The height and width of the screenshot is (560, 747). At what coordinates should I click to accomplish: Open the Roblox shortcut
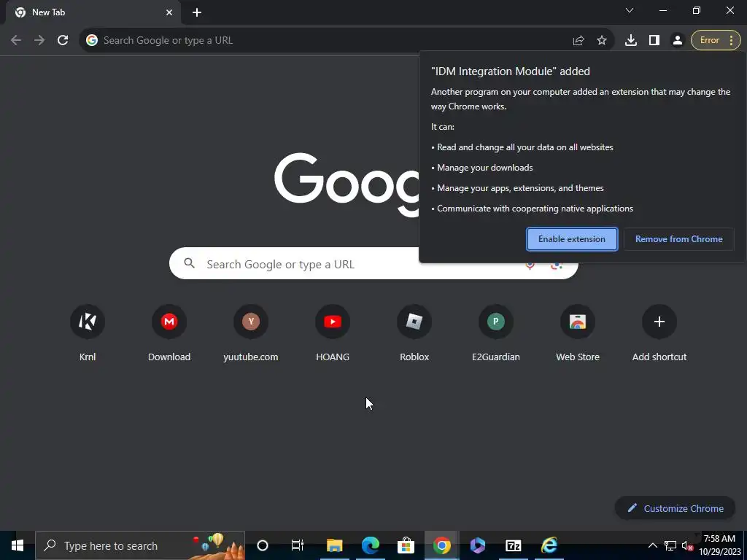pos(414,333)
